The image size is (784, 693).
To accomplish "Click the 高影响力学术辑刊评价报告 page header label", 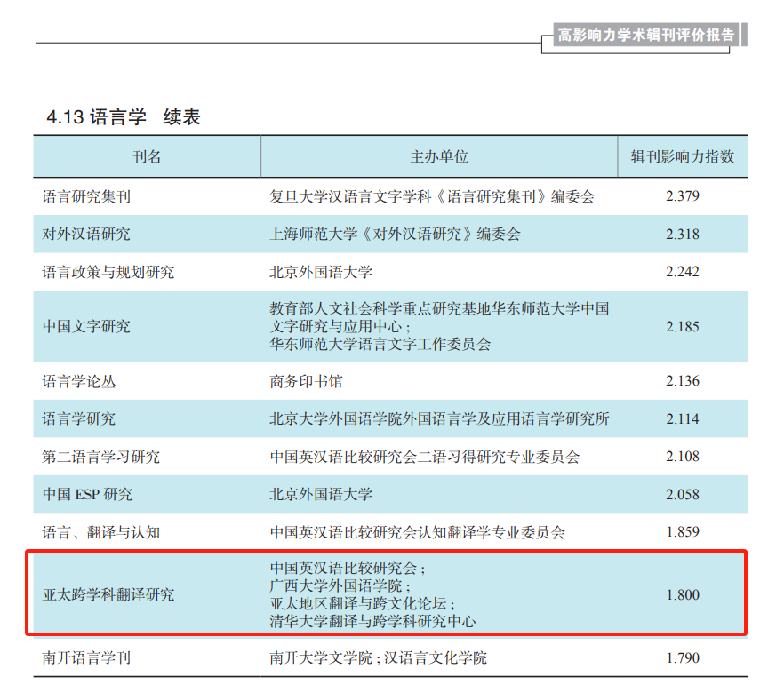I will pyautogui.click(x=645, y=36).
